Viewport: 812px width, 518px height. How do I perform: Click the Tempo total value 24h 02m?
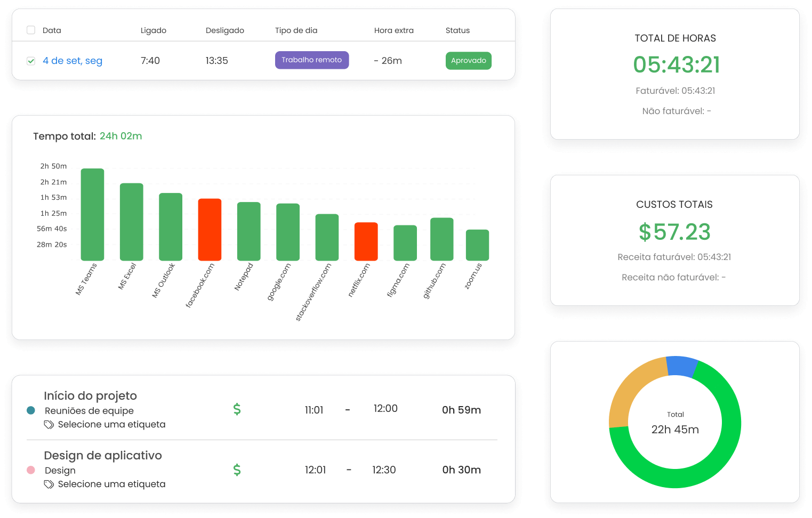point(120,136)
